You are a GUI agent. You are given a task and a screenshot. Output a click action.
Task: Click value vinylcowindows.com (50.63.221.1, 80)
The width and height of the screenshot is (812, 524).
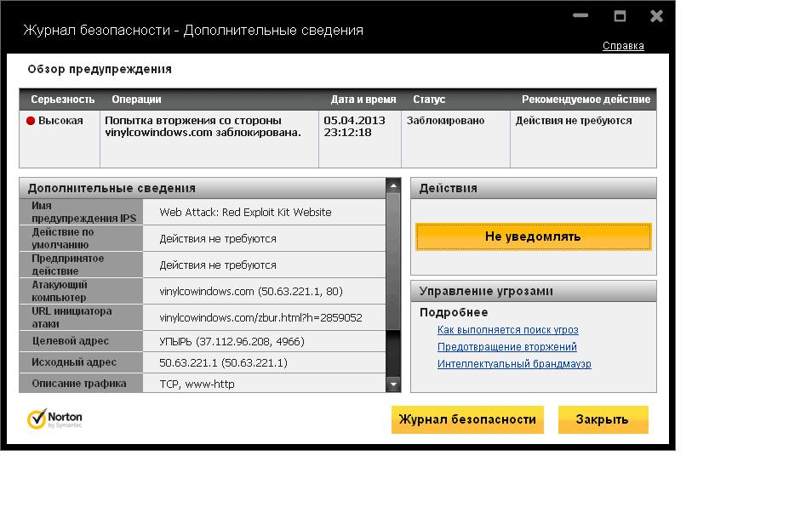point(251,292)
